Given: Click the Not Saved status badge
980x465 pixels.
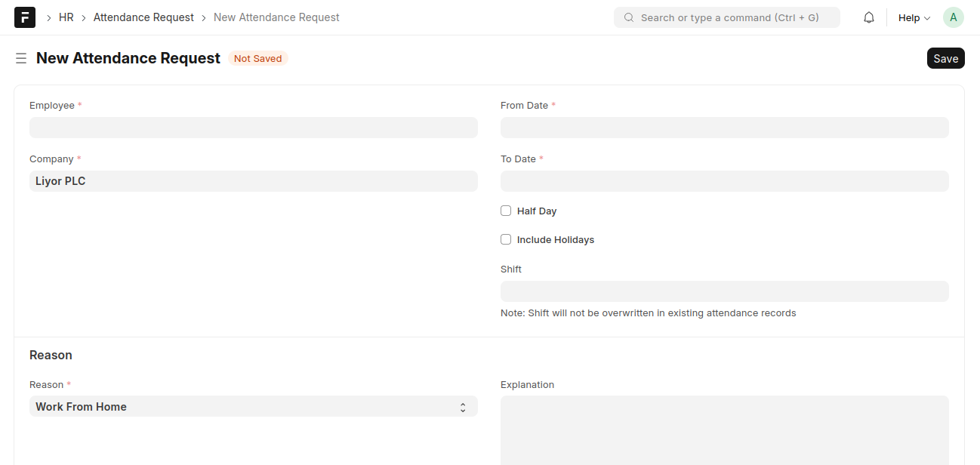Looking at the screenshot, I should (x=258, y=58).
